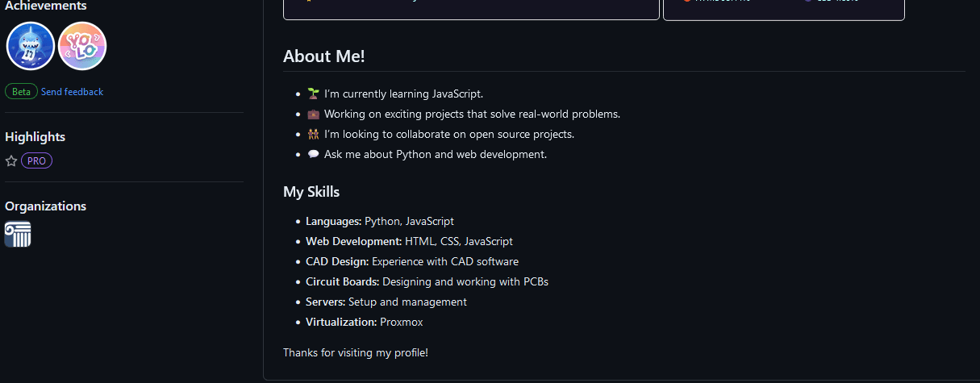Click the Web Development skill entry
This screenshot has height=383, width=980.
click(x=409, y=241)
